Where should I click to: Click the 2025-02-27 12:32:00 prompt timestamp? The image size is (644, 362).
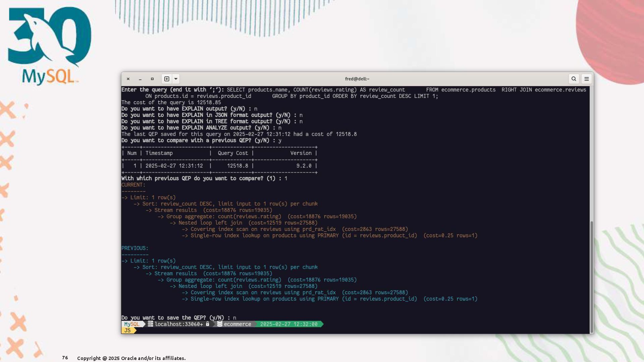[x=289, y=324]
